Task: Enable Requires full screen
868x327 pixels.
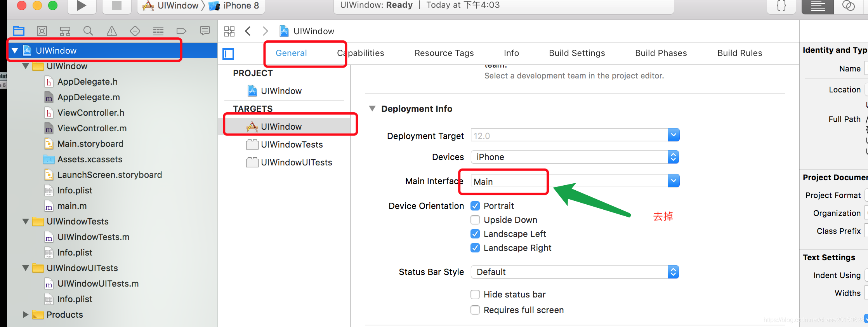Action: pos(475,310)
